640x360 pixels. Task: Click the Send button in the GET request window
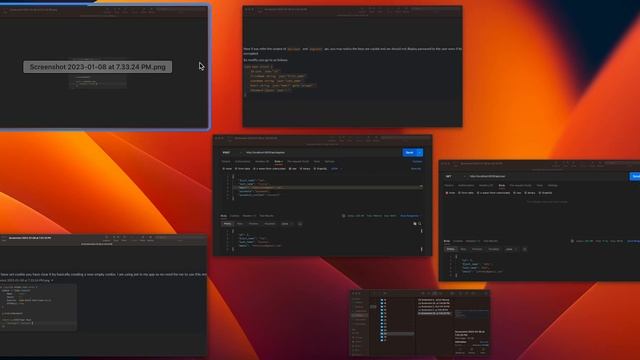[635, 176]
